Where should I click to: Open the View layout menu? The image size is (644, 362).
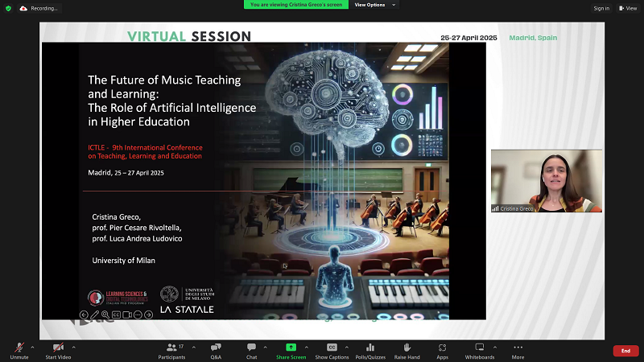click(x=628, y=8)
